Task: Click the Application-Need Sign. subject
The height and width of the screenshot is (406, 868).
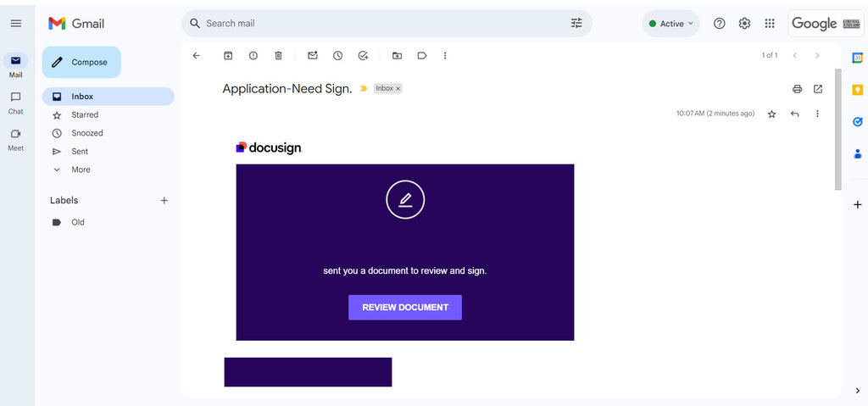Action: click(x=287, y=89)
